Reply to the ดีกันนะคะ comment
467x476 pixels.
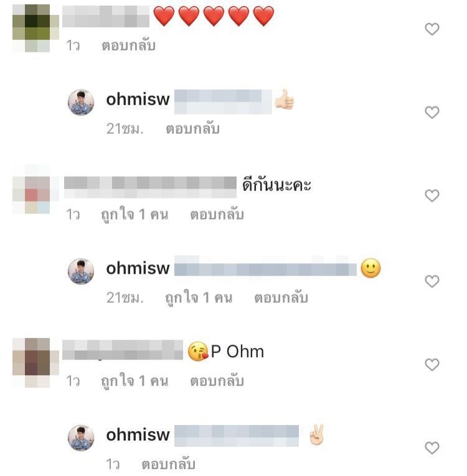click(217, 215)
